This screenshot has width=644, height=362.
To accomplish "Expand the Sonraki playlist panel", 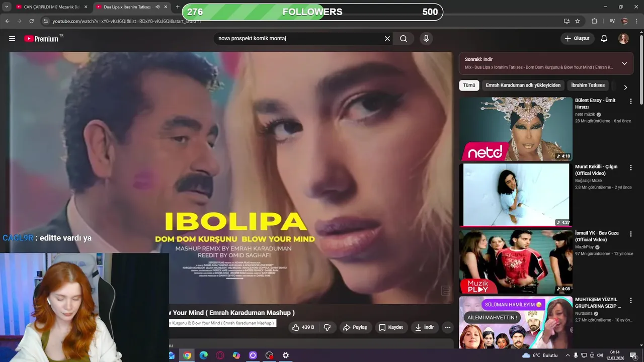I will tap(624, 63).
